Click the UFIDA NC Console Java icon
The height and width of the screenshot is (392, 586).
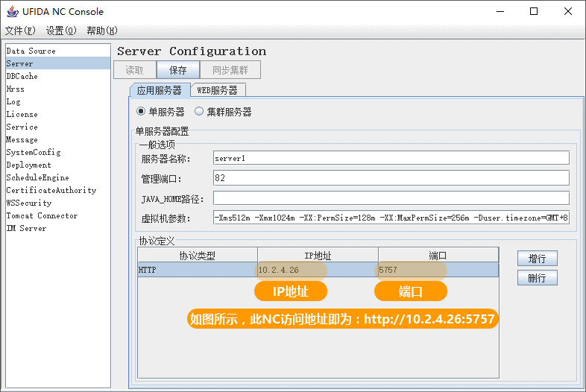pyautogui.click(x=13, y=11)
